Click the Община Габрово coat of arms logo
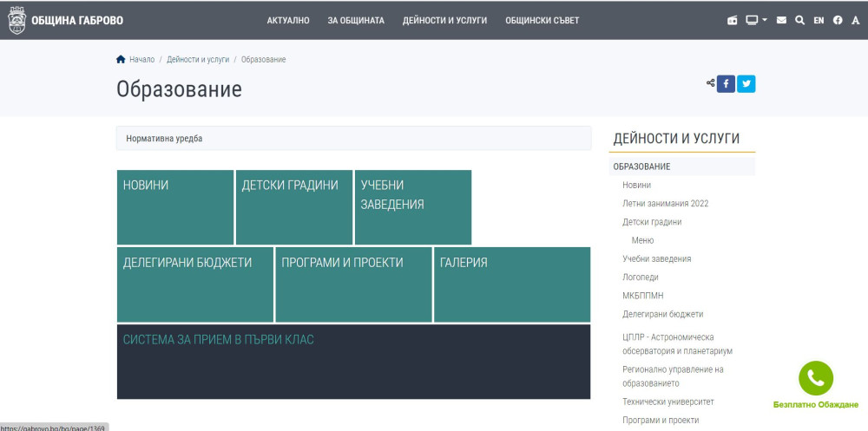 pos(16,20)
